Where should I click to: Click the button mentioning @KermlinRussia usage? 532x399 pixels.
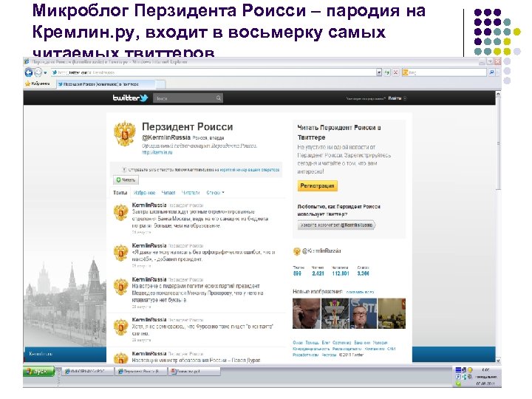[x=336, y=225]
